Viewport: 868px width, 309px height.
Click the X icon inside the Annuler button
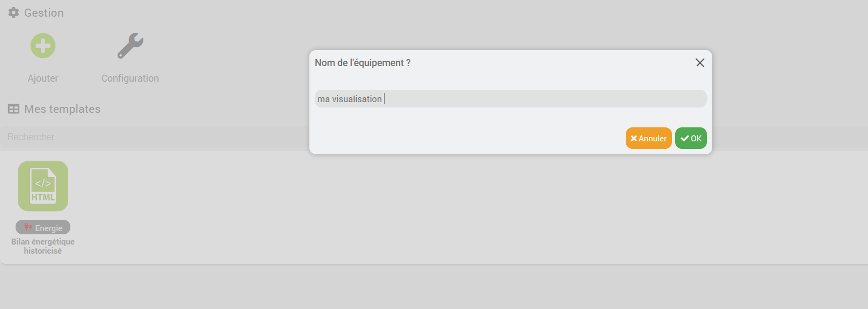point(634,139)
